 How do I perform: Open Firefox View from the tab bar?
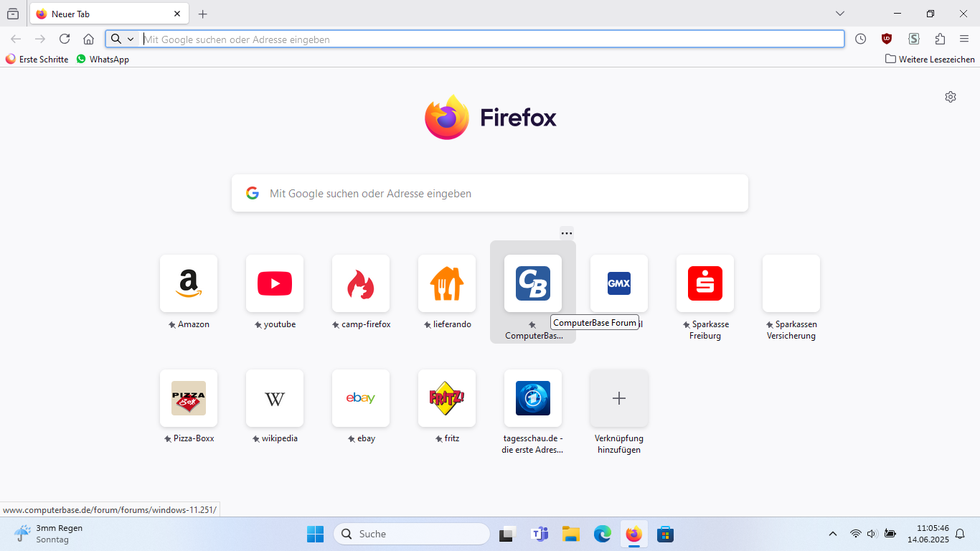(x=13, y=14)
